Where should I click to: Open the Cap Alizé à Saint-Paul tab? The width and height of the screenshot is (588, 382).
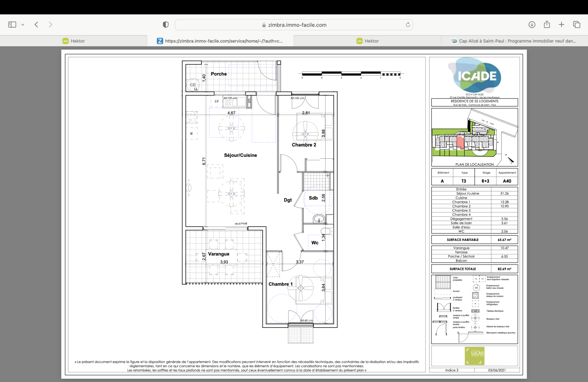click(514, 41)
